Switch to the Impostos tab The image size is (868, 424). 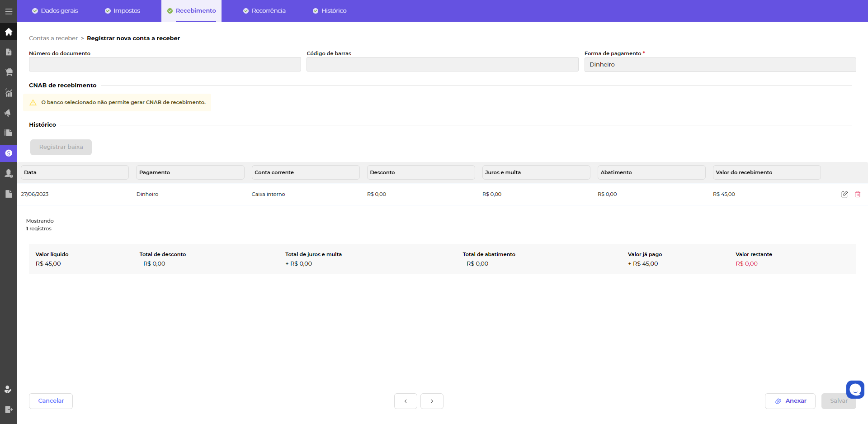tap(123, 11)
